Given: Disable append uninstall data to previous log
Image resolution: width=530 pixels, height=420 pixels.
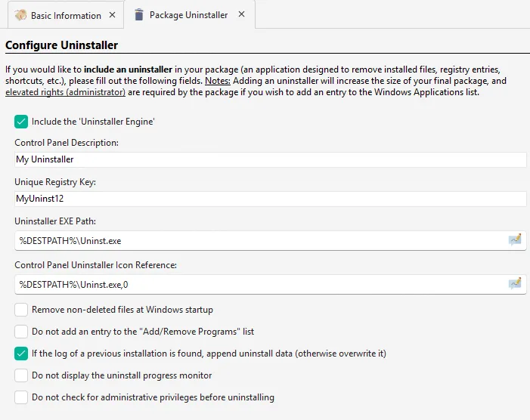Looking at the screenshot, I should (21, 354).
